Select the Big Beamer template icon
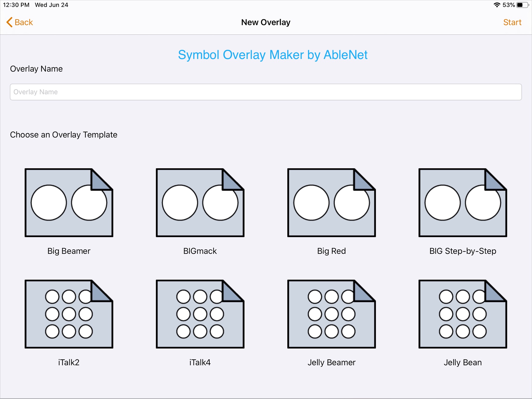The image size is (532, 399). click(69, 203)
